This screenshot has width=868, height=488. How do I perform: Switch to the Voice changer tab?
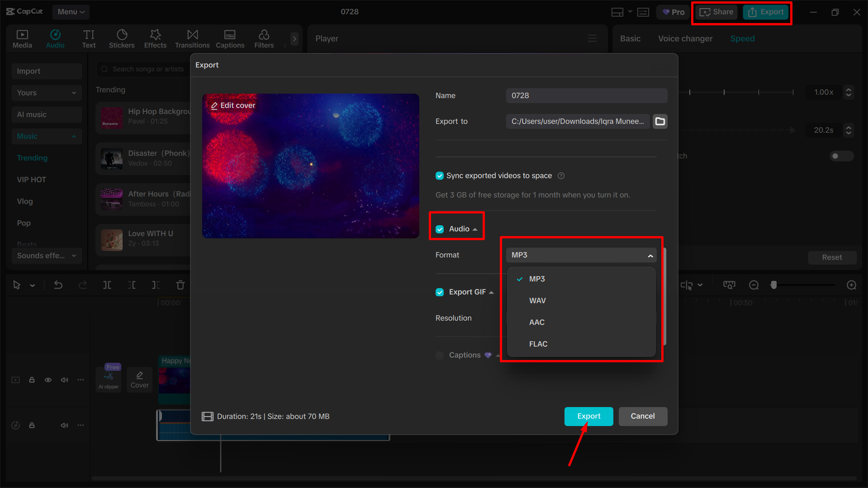click(685, 38)
